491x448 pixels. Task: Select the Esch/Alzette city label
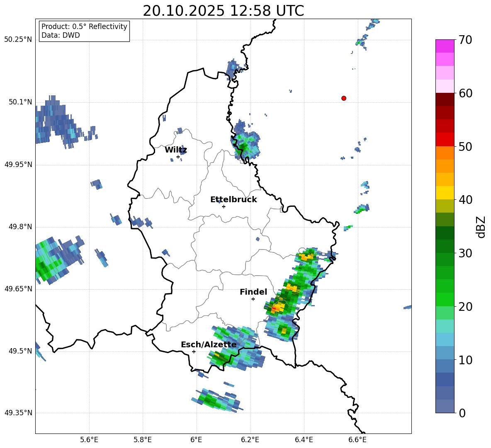click(x=209, y=344)
